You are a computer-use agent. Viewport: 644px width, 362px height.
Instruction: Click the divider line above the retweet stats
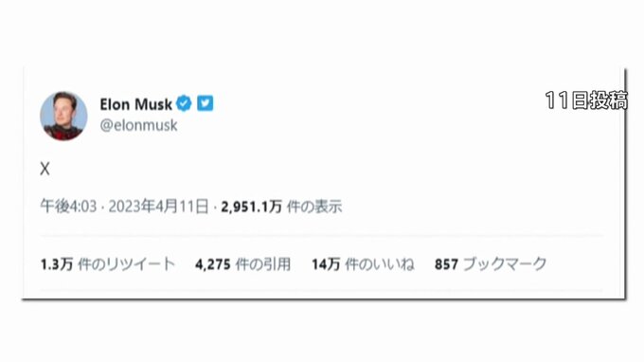pos(322,236)
